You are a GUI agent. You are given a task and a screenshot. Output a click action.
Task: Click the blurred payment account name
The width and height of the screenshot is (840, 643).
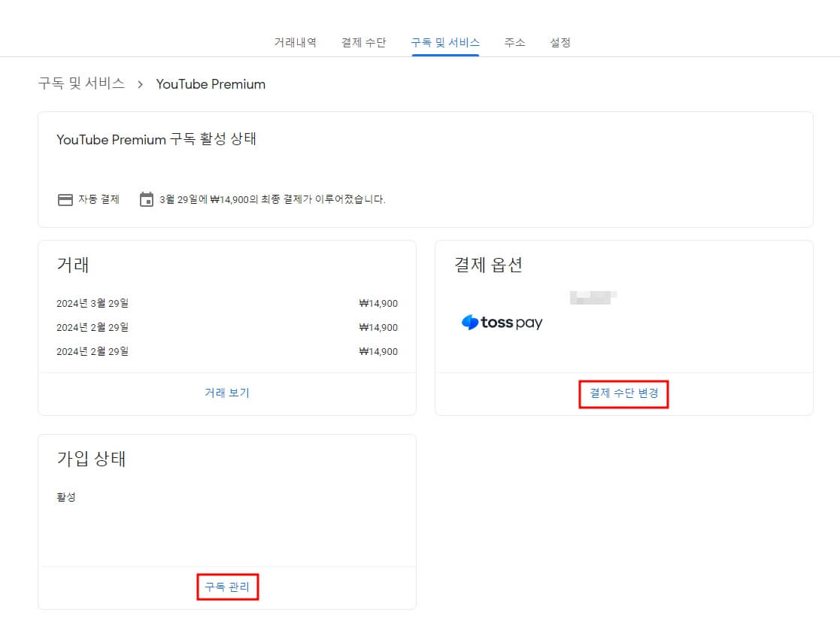(x=593, y=297)
